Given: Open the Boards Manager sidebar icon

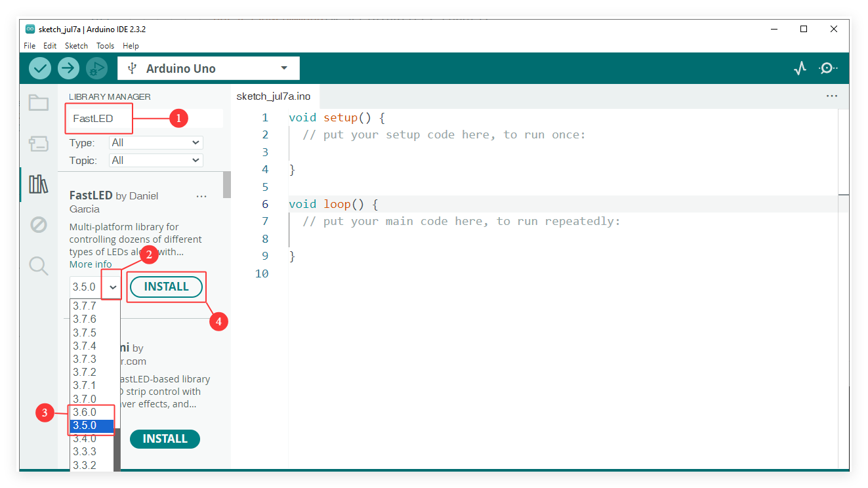Looking at the screenshot, I should pyautogui.click(x=39, y=144).
